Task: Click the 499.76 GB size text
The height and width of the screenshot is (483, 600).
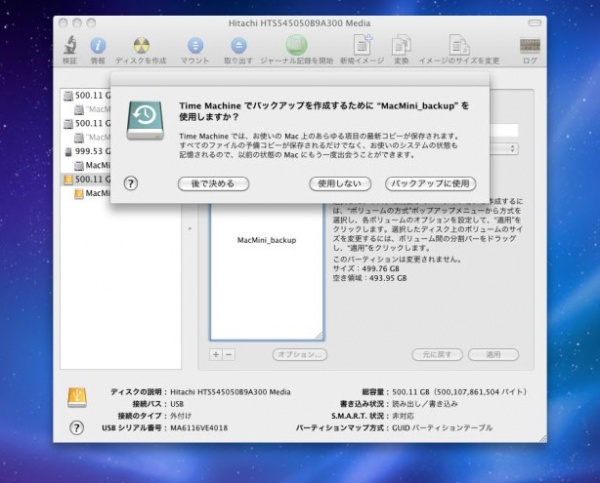Action: (x=380, y=269)
